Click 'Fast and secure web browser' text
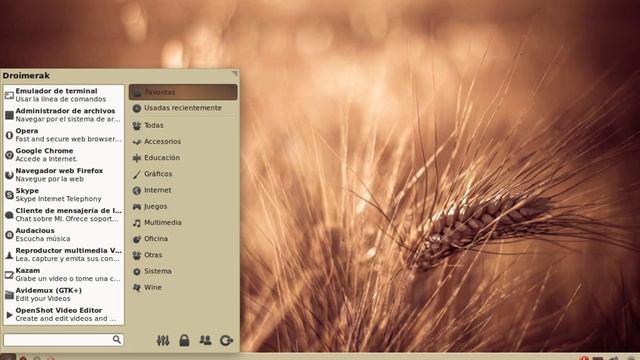640x360 pixels. pyautogui.click(x=69, y=139)
